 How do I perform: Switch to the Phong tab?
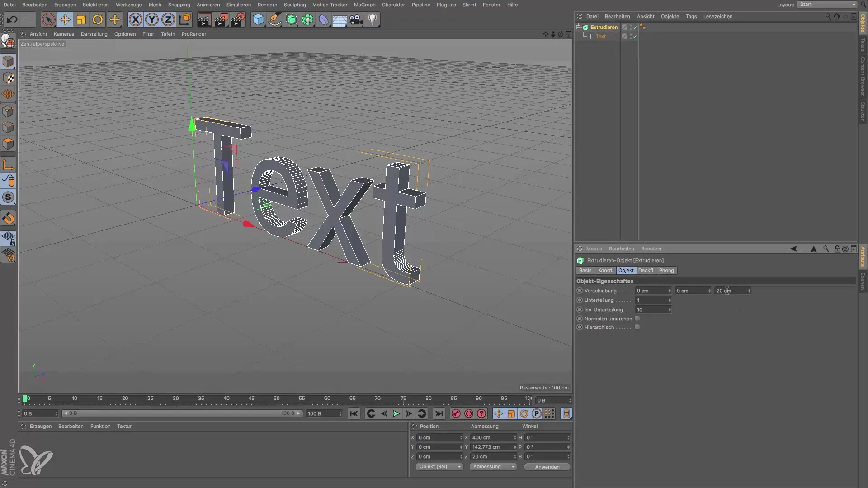pos(666,270)
